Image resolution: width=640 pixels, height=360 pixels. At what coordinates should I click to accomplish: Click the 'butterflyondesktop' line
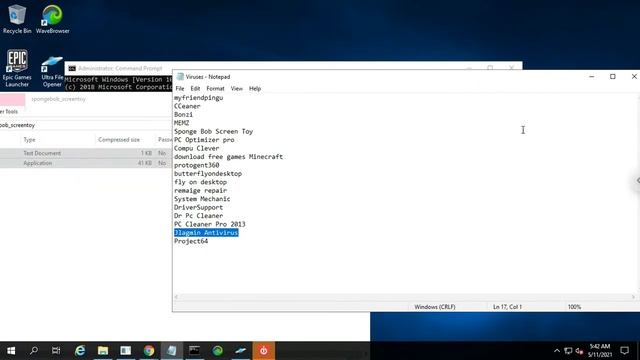pos(208,173)
